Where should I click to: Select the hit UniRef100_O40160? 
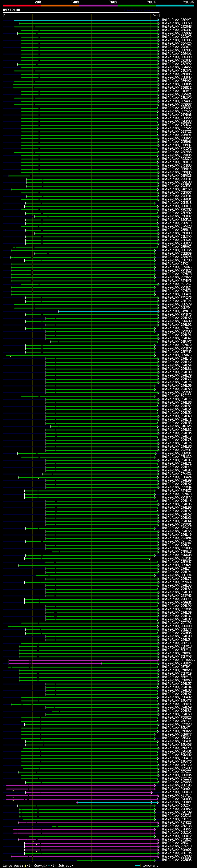coord(177,189)
